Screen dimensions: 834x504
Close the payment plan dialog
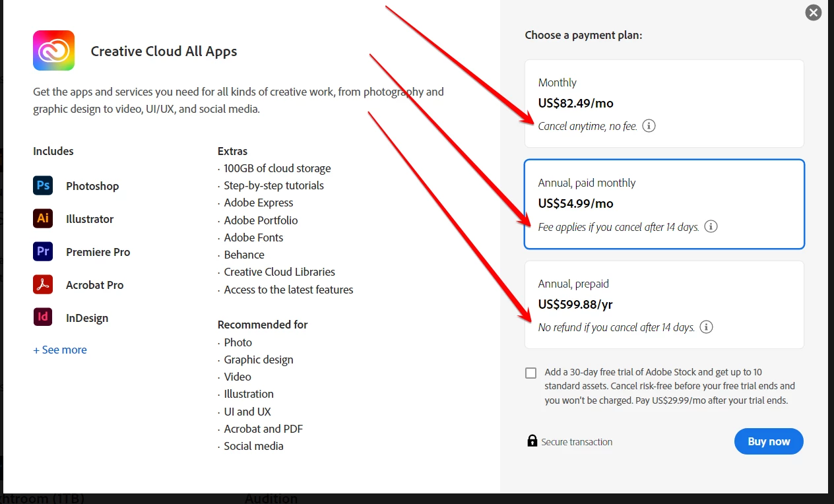click(814, 12)
